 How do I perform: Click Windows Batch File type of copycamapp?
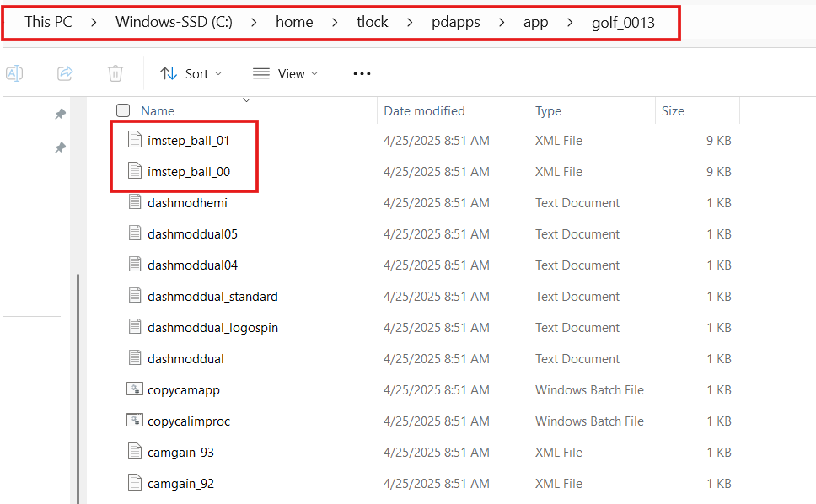(589, 390)
